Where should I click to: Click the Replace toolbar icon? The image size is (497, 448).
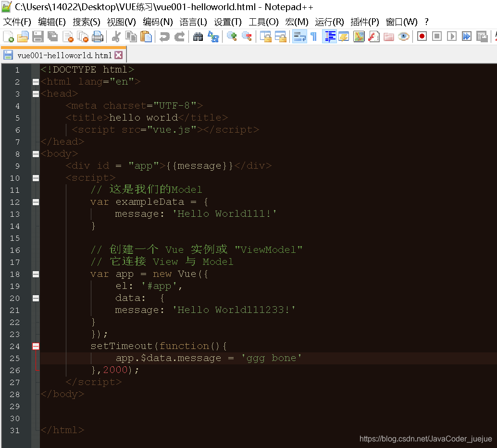(x=213, y=37)
